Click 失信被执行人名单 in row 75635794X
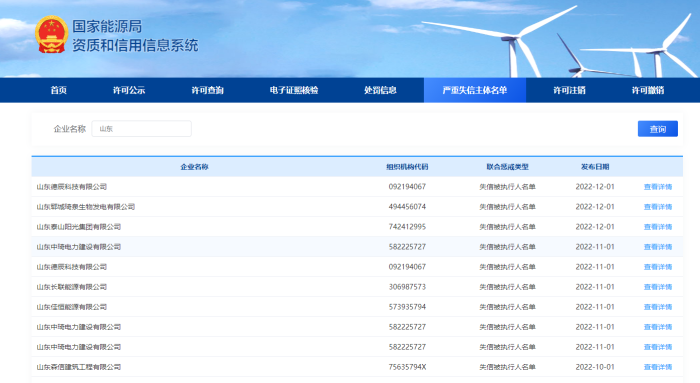 point(508,367)
